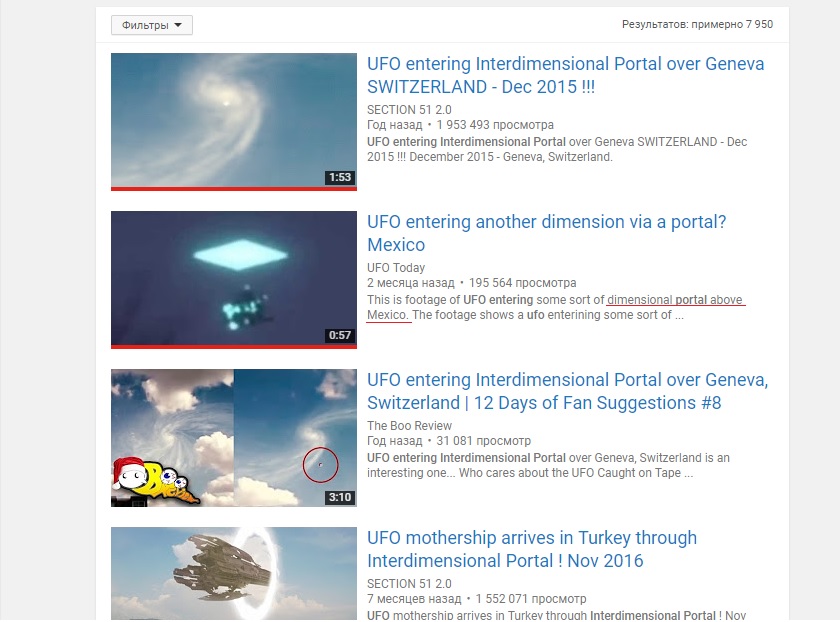Open title 'UFO entering another dimension via a portal? Mexico'
Screen dimensions: 840x622
tap(546, 233)
